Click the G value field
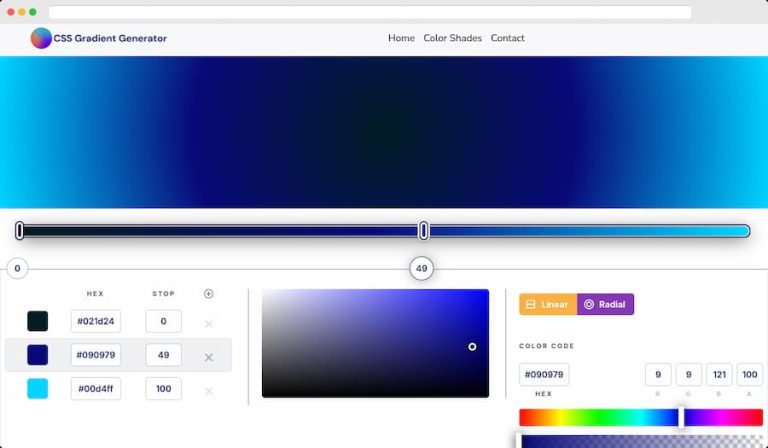This screenshot has height=448, width=768. click(689, 375)
